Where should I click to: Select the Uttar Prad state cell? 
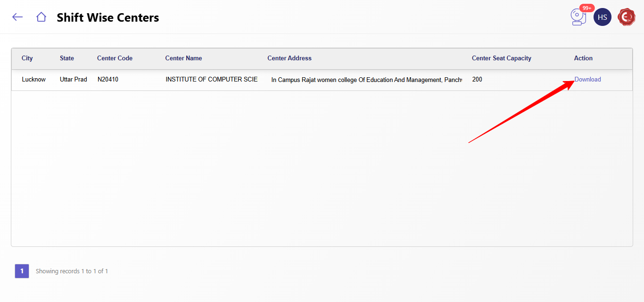tap(74, 80)
